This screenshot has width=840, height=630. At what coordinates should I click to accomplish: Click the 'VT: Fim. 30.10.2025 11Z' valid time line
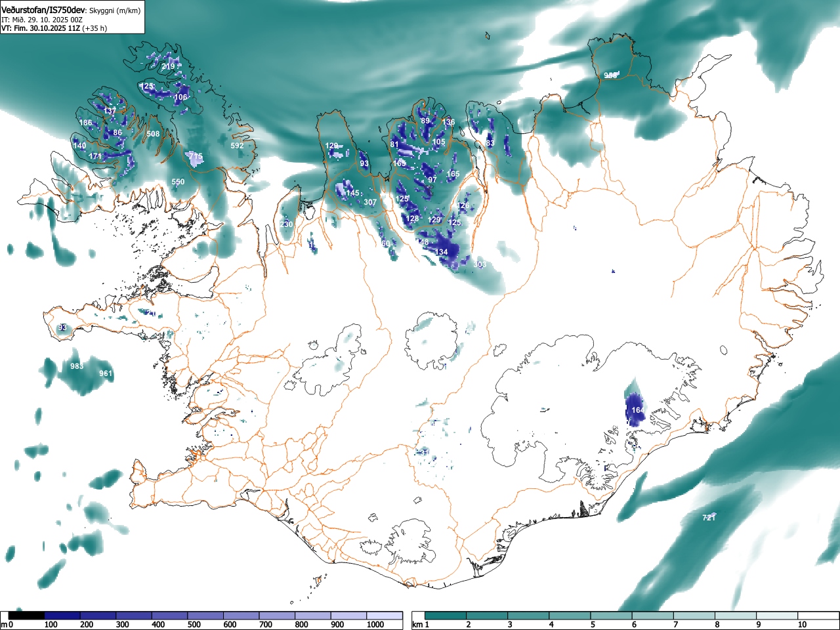click(x=41, y=28)
